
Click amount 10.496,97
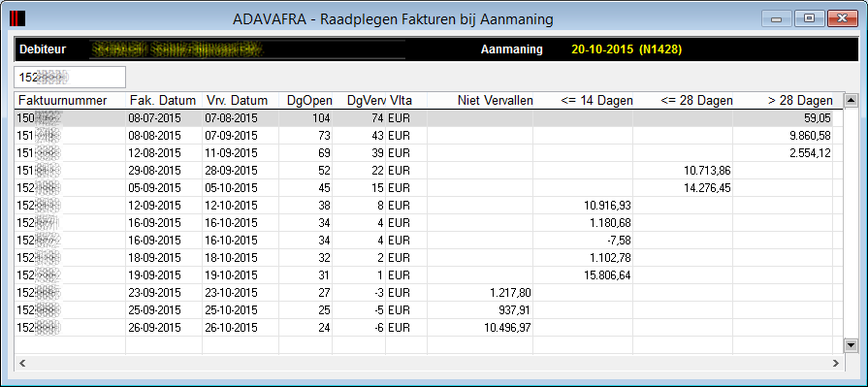pyautogui.click(x=508, y=328)
